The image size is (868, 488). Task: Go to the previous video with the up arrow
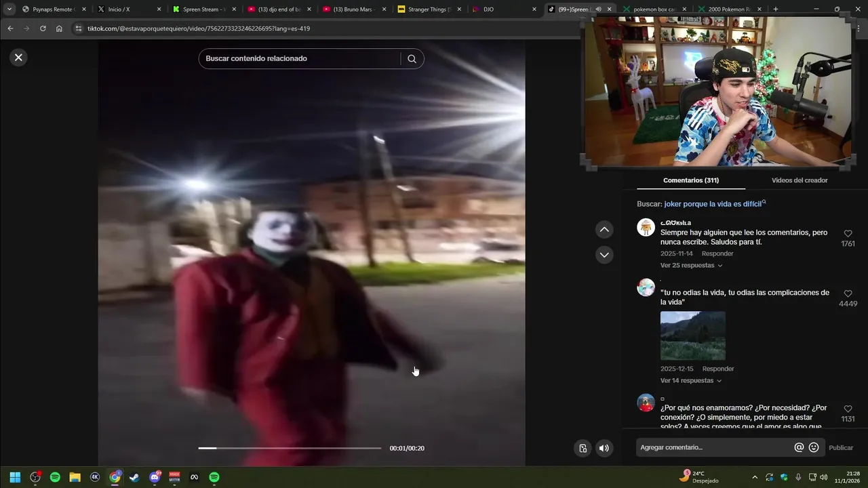[604, 230]
